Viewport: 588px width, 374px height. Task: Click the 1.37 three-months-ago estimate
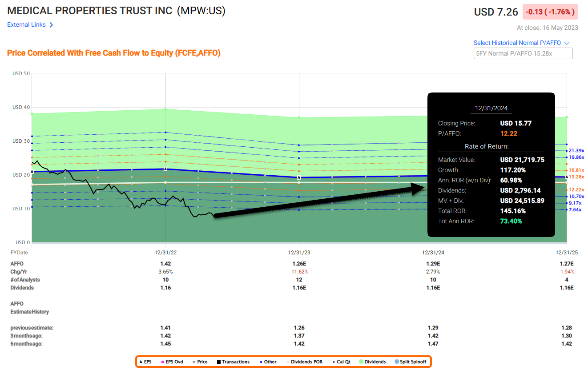[299, 336]
